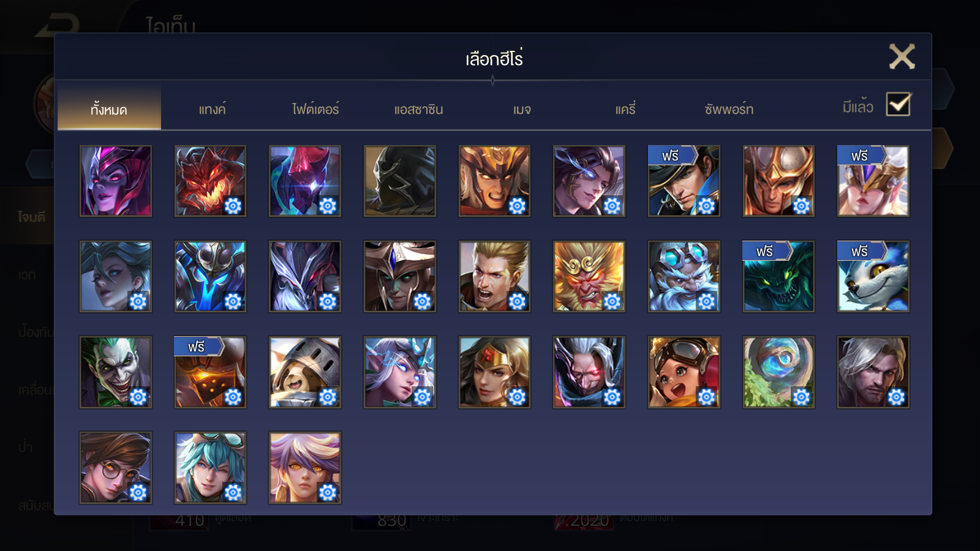Switch to the แทงค์ tab
The height and width of the screenshot is (551, 980).
pyautogui.click(x=212, y=110)
